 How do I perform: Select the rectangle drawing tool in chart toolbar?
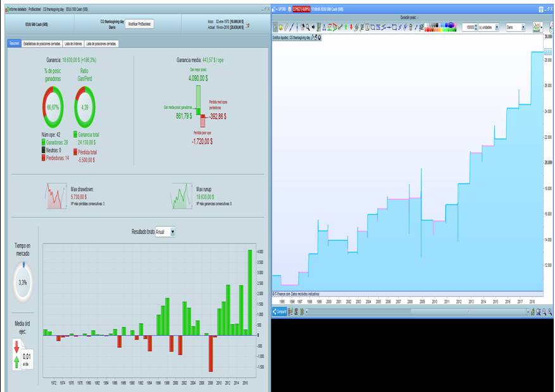pos(394,27)
